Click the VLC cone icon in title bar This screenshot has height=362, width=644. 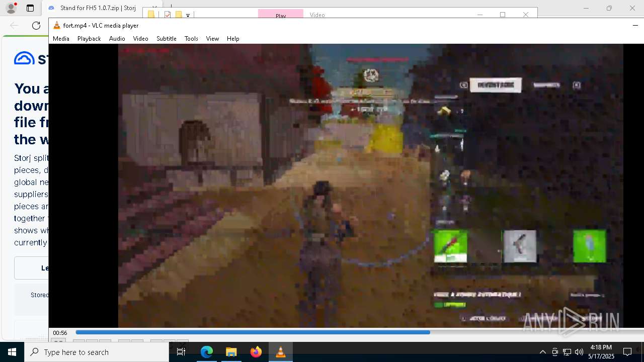coord(57,25)
